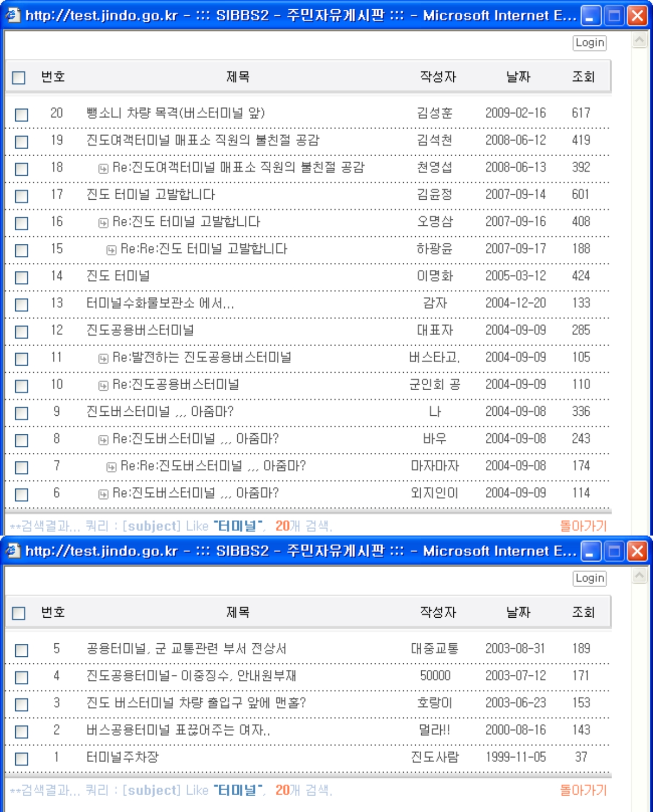Click scroll up arrow in top window
This screenshot has width=653, height=812.
(x=639, y=40)
